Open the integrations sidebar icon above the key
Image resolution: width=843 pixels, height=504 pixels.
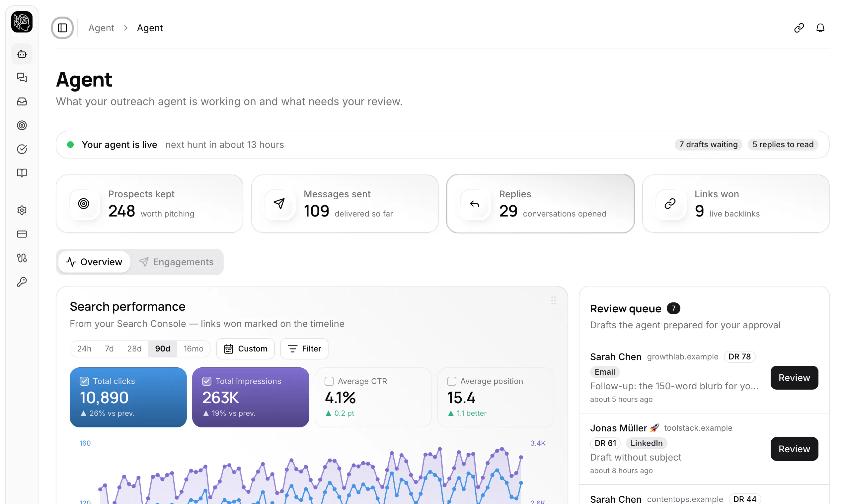click(x=22, y=258)
